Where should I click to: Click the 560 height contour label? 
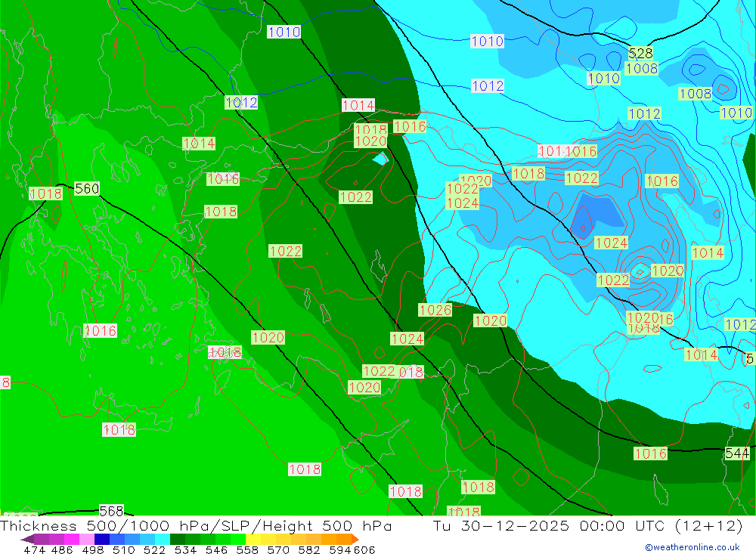click(87, 188)
